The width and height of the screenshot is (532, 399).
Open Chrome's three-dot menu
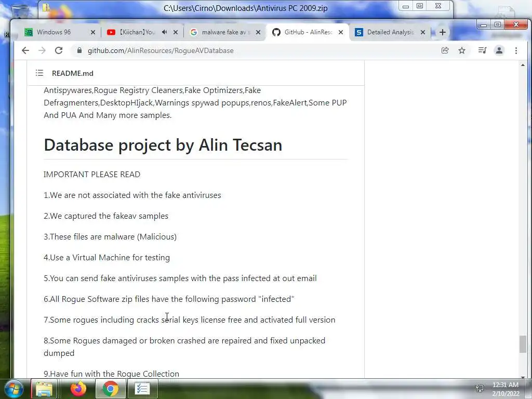point(516,50)
